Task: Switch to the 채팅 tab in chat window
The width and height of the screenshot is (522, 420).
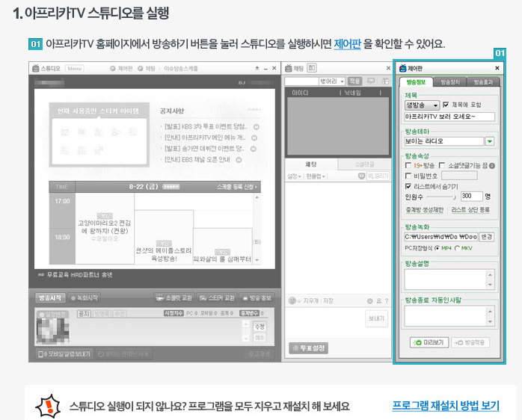Action: point(311,164)
